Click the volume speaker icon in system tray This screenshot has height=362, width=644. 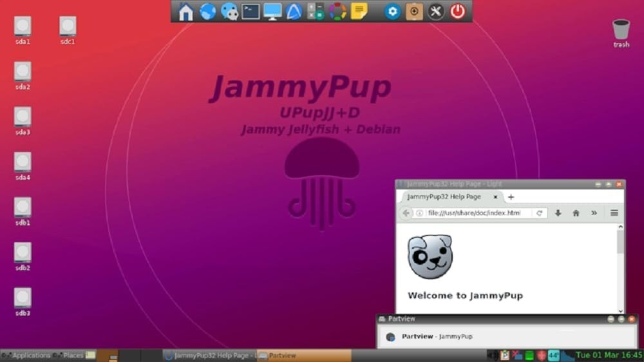pyautogui.click(x=492, y=356)
